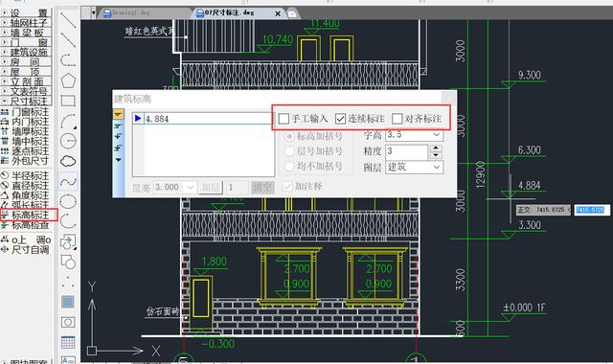This screenshot has width=613, height=364.
Task: Expand the 设置 menu group
Action: pos(26,12)
